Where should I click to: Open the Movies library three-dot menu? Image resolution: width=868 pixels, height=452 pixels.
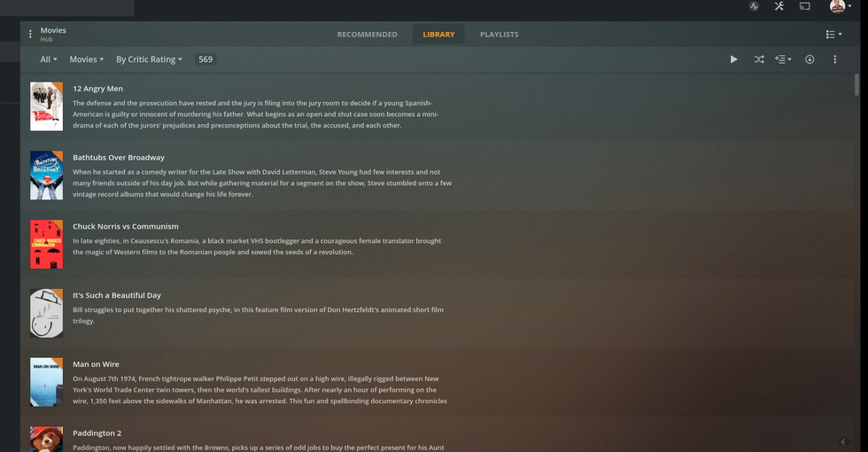tap(30, 35)
